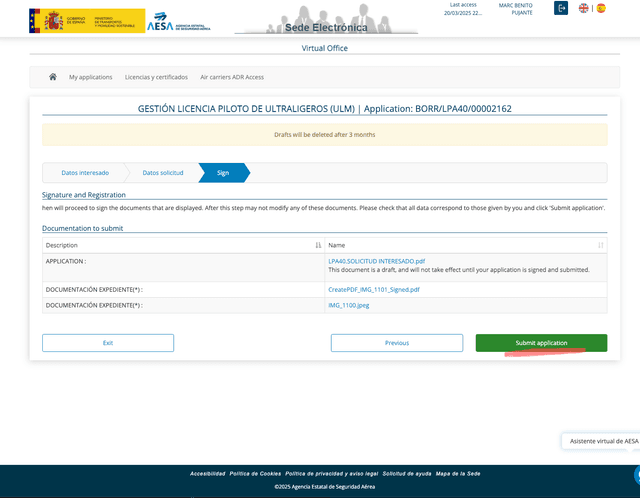The height and width of the screenshot is (498, 640).
Task: Click the Gobierno de España logo
Action: [x=87, y=21]
